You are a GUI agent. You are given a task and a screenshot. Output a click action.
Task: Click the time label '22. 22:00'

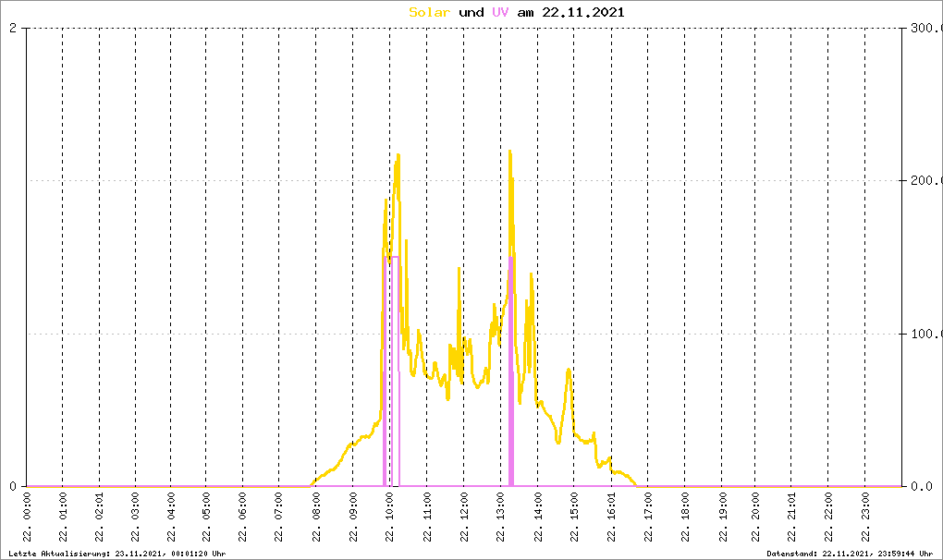(828, 517)
